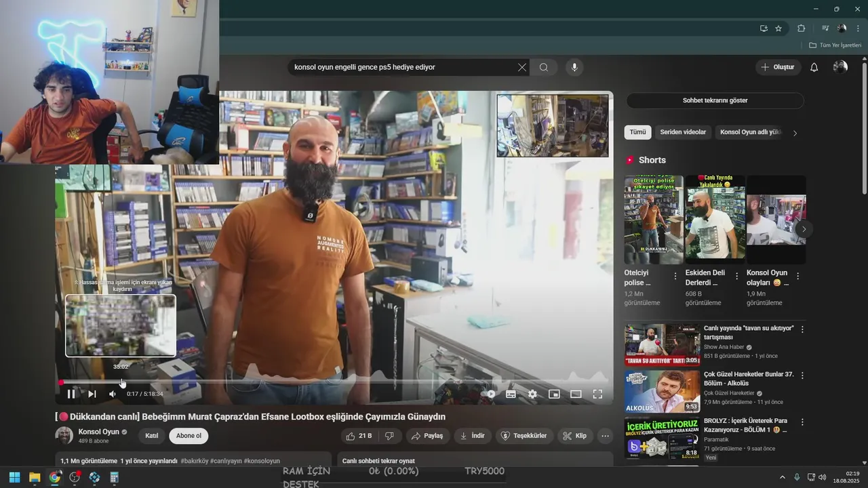Open options for Çok Güzel Hareketler video
868x488 pixels.
tap(802, 375)
